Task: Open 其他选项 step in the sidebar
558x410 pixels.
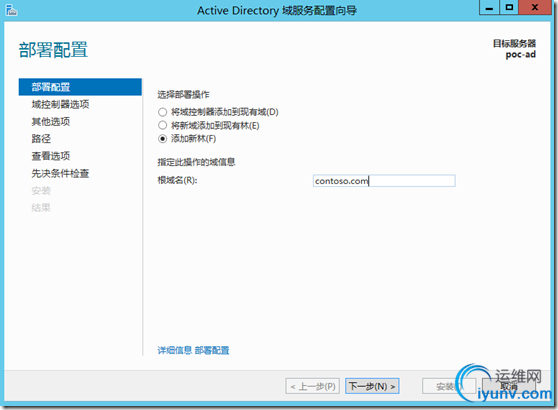Action: point(51,122)
